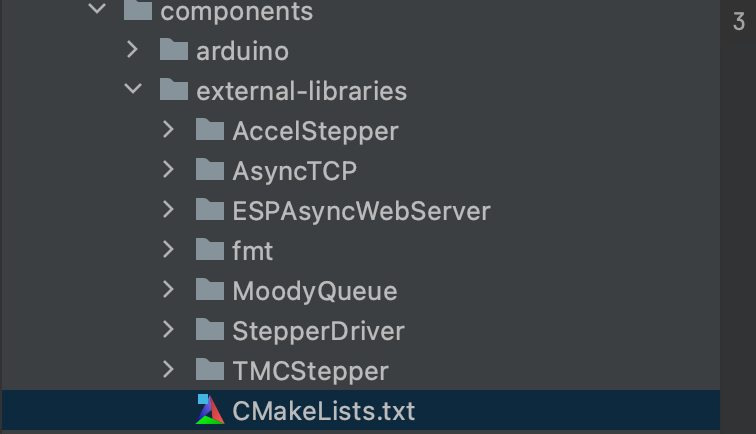
Task: Click the MoodyQueue folder icon
Action: coord(210,290)
